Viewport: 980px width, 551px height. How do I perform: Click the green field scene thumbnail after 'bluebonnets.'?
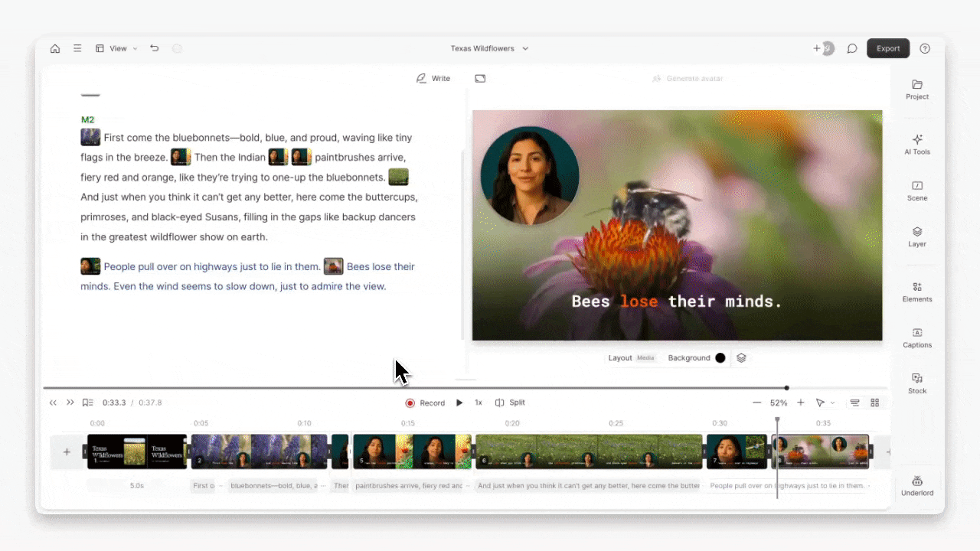(x=398, y=177)
